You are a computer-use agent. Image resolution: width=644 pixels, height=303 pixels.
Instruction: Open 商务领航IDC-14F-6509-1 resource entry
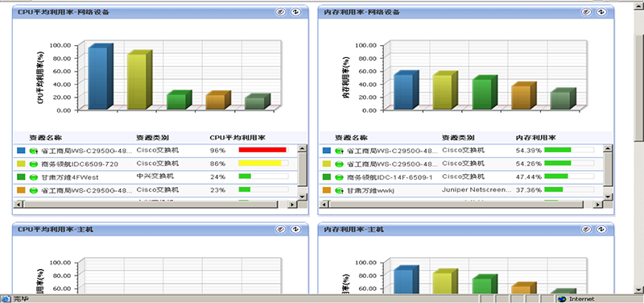point(390,177)
